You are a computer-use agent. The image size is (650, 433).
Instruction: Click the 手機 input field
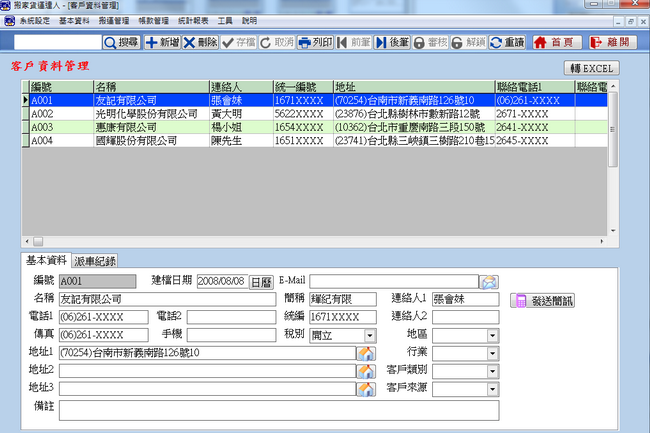[231, 335]
